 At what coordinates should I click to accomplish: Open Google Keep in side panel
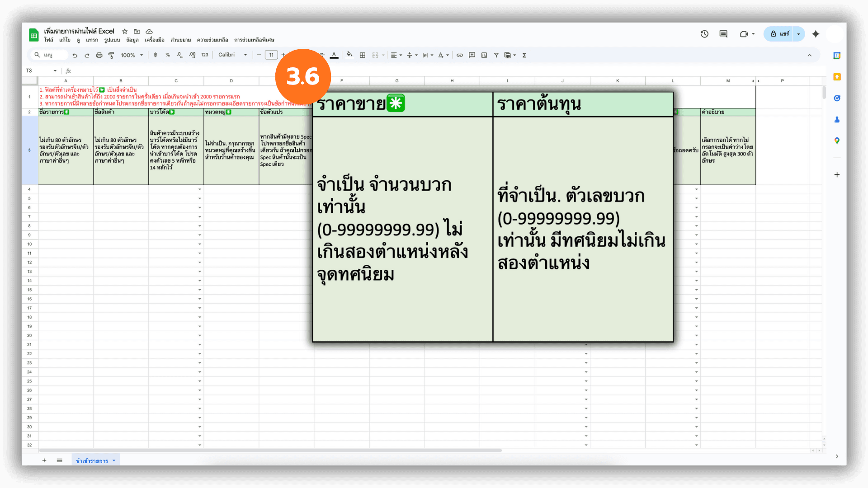(x=837, y=77)
